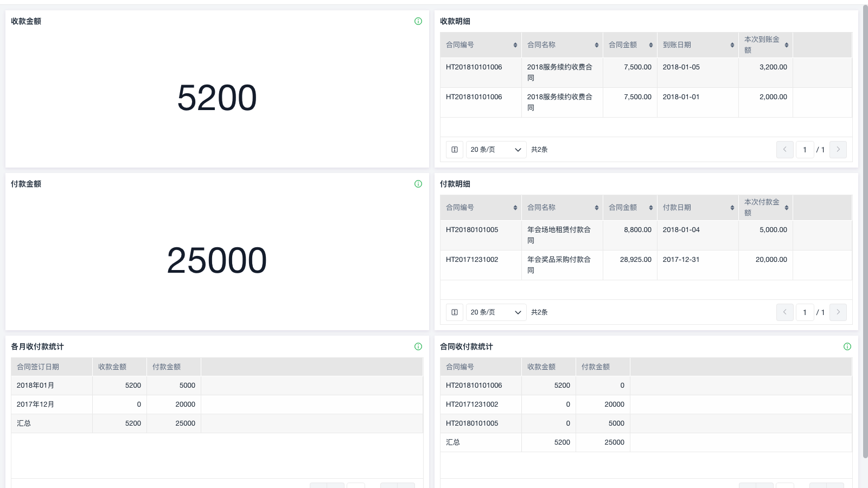Screen dimensions: 868x488
Task: Go to previous page in 付款明细
Action: tap(785, 312)
